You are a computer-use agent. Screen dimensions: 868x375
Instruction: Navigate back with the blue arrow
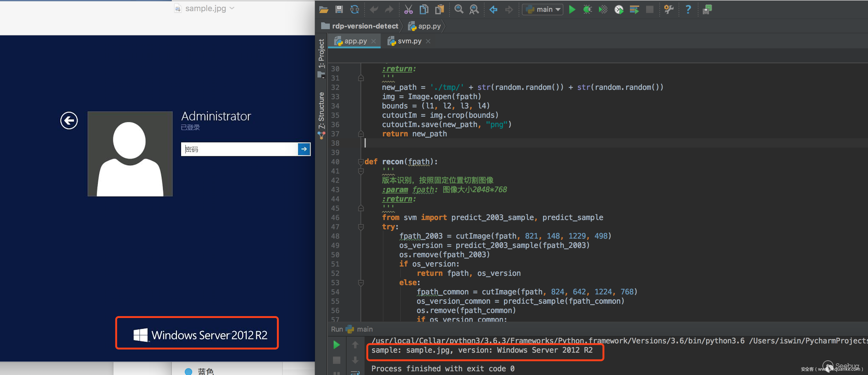coord(493,9)
